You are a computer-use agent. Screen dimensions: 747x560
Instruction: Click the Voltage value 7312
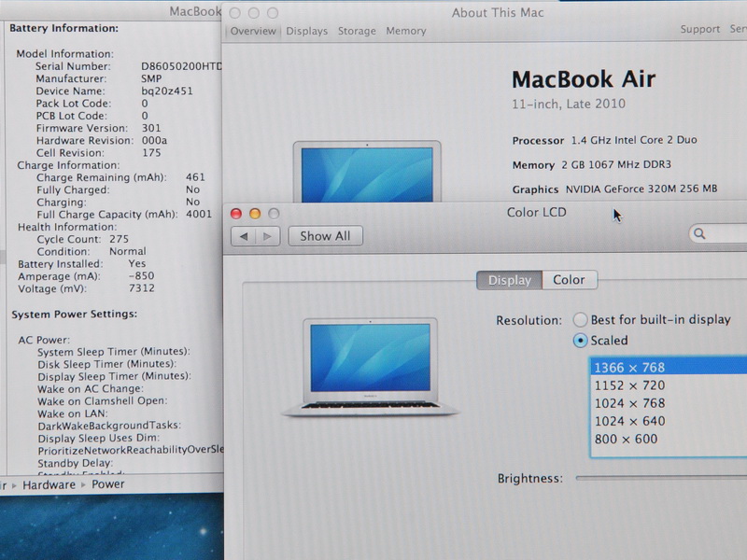[142, 288]
